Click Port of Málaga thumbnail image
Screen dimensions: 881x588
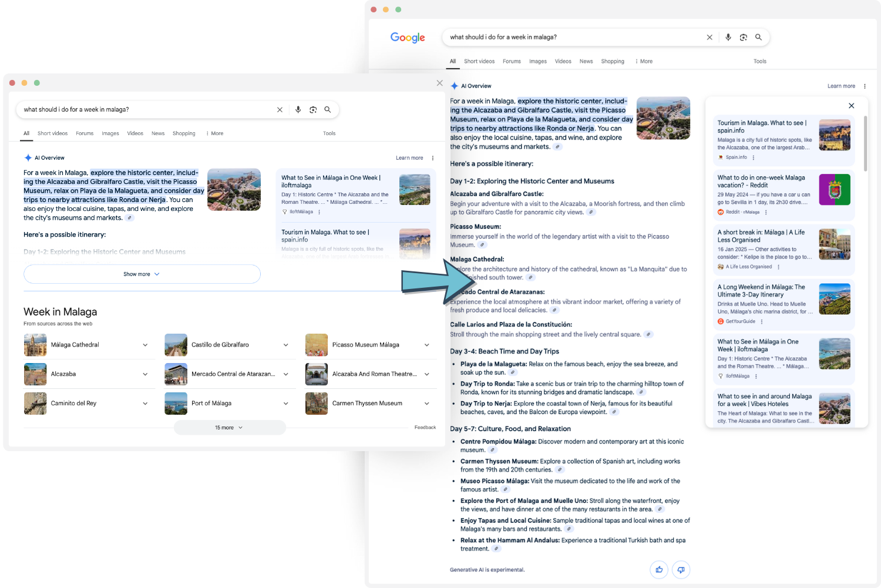point(176,404)
